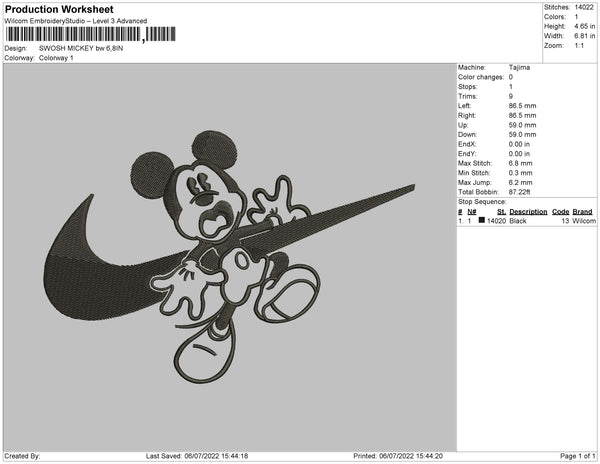Click the 'Created By:' footer label

click(22, 456)
